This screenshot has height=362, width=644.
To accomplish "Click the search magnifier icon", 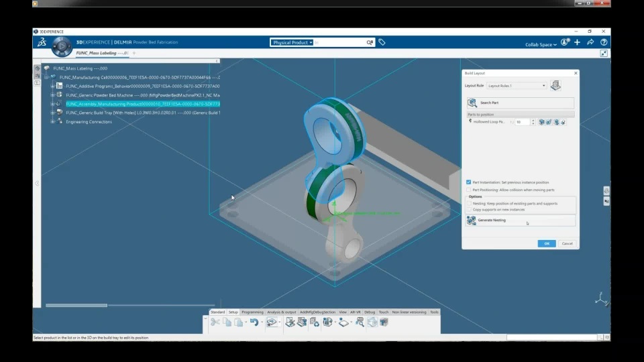I will pyautogui.click(x=370, y=42).
